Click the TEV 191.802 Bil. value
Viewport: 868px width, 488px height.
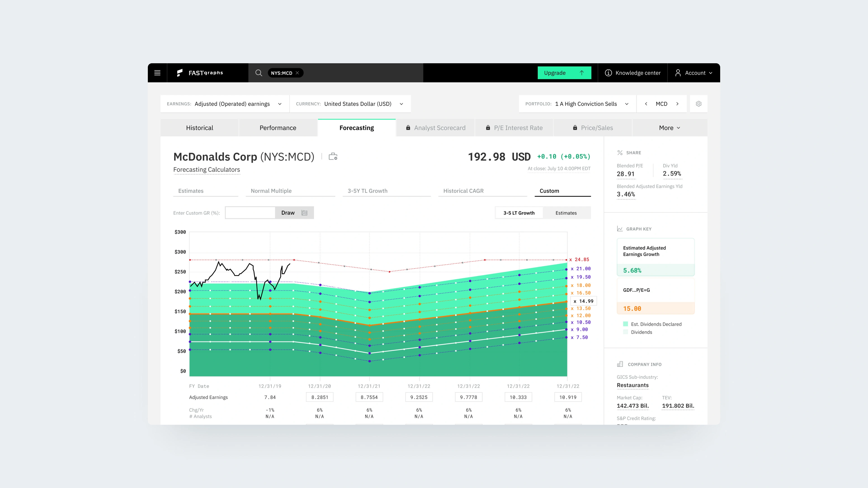click(x=678, y=406)
